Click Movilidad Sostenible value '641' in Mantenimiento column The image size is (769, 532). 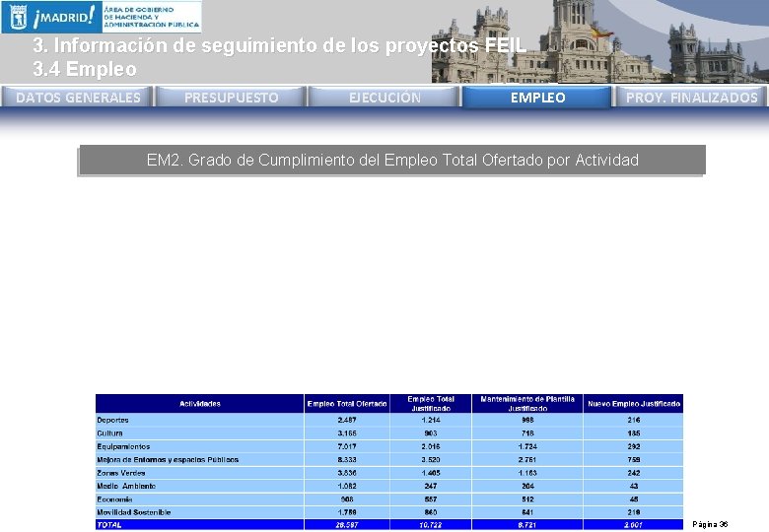(x=527, y=512)
